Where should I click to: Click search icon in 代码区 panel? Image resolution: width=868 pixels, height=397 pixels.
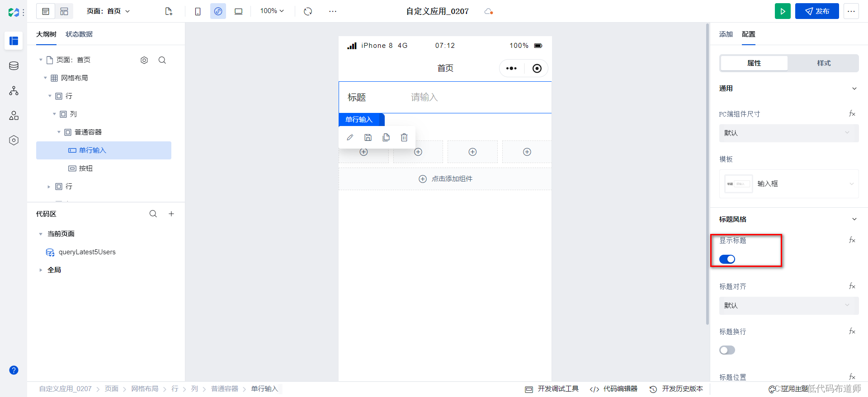coord(153,214)
